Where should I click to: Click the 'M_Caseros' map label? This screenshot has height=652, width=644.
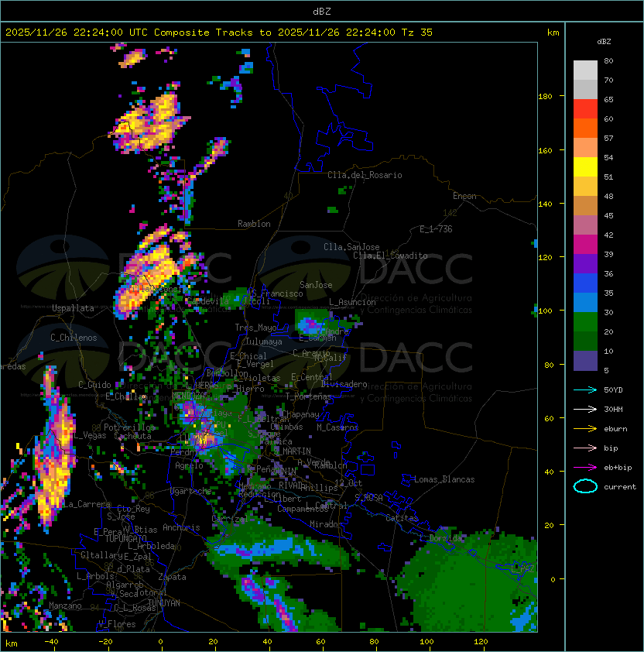coord(337,427)
